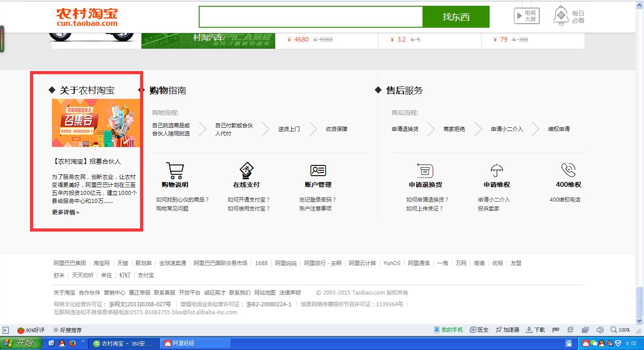This screenshot has height=350, width=644.
Task: Open the 召集合 partner recruitment banner
Action: (96, 123)
